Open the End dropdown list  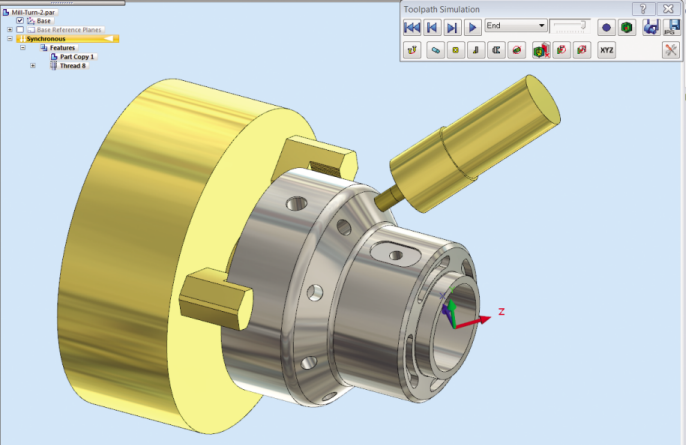click(541, 26)
